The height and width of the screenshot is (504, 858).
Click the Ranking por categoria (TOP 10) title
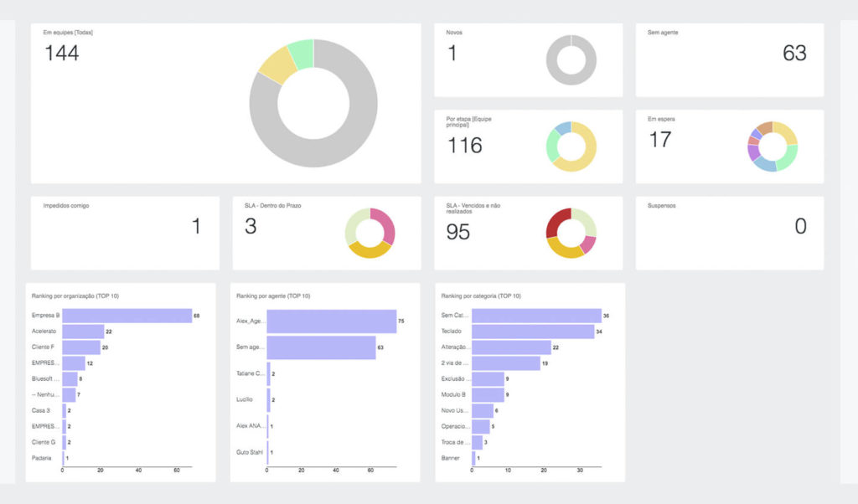[480, 296]
